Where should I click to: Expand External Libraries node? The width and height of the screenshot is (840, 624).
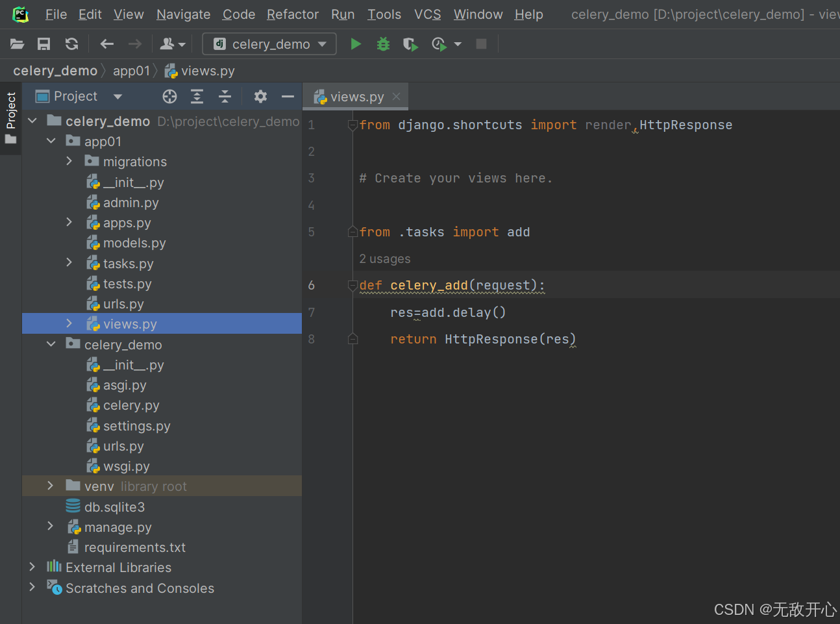(32, 567)
